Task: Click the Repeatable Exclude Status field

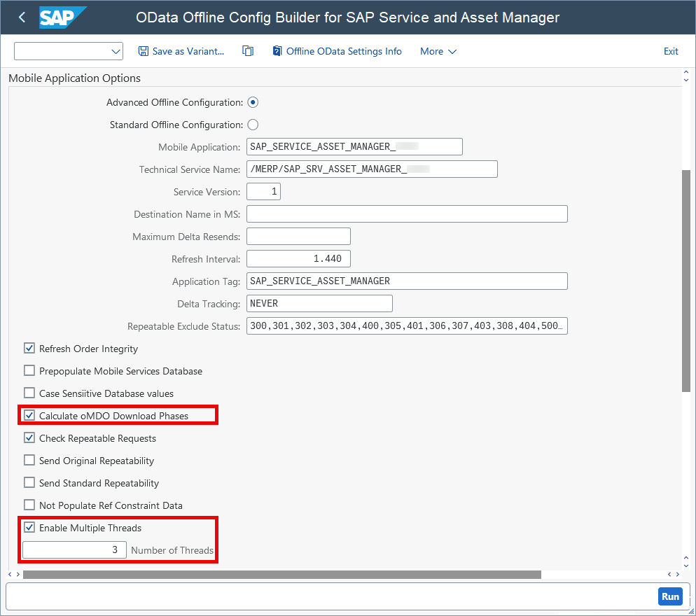Action: click(x=407, y=325)
